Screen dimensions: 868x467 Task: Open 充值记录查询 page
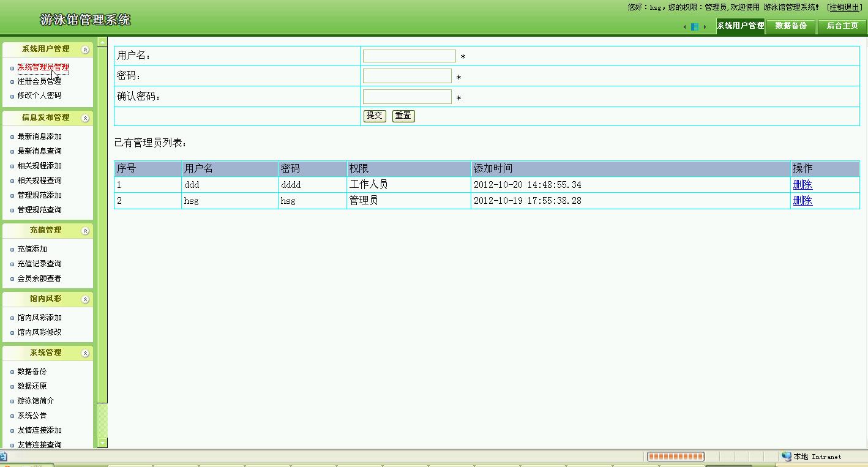[x=39, y=264]
